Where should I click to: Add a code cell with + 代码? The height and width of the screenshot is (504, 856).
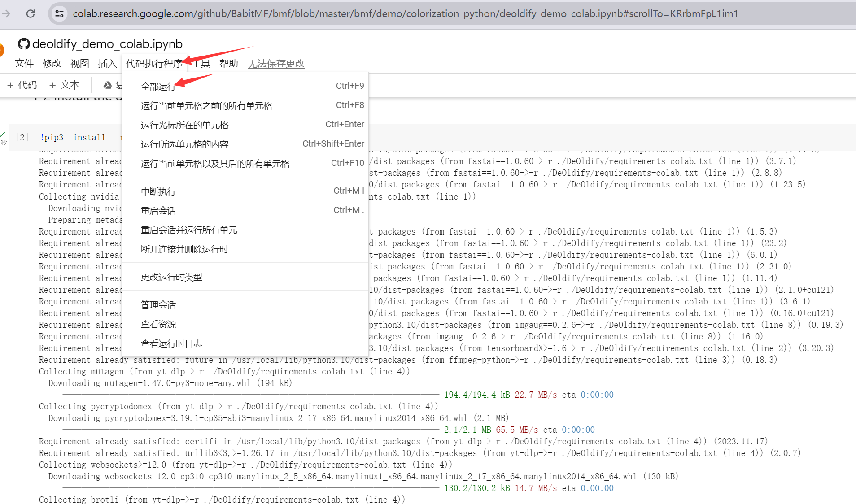[x=22, y=85]
